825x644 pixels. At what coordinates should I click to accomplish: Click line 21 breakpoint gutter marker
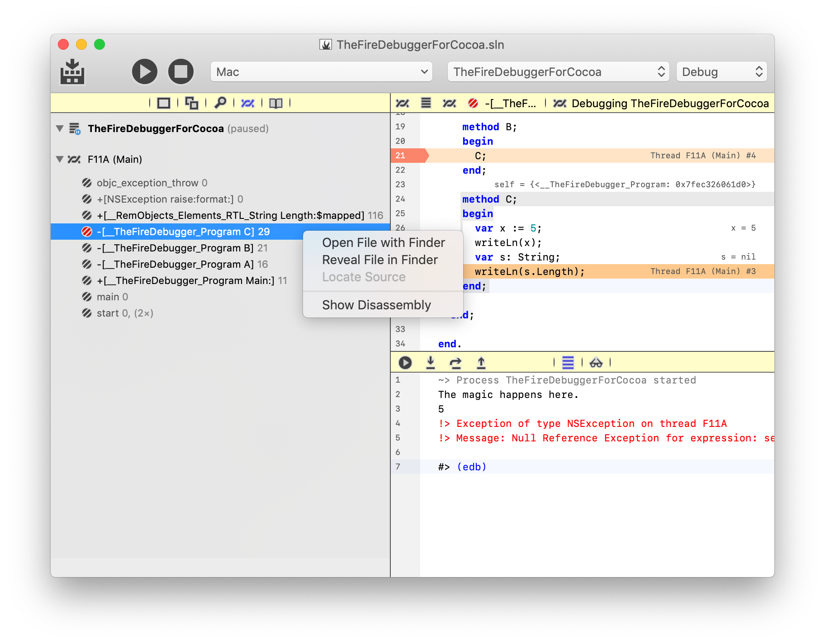pyautogui.click(x=409, y=156)
